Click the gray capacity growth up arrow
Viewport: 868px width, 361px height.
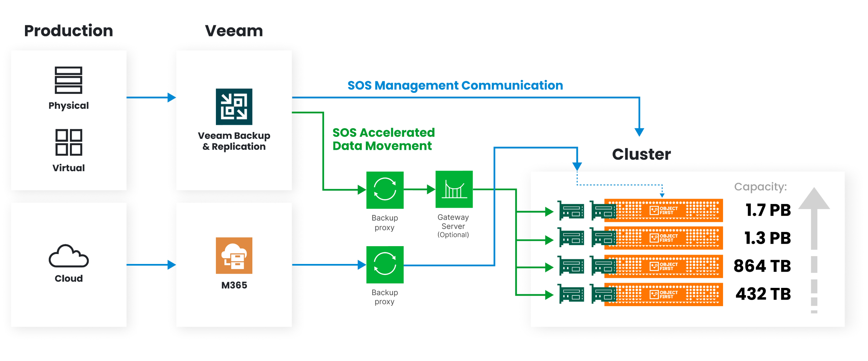814,250
